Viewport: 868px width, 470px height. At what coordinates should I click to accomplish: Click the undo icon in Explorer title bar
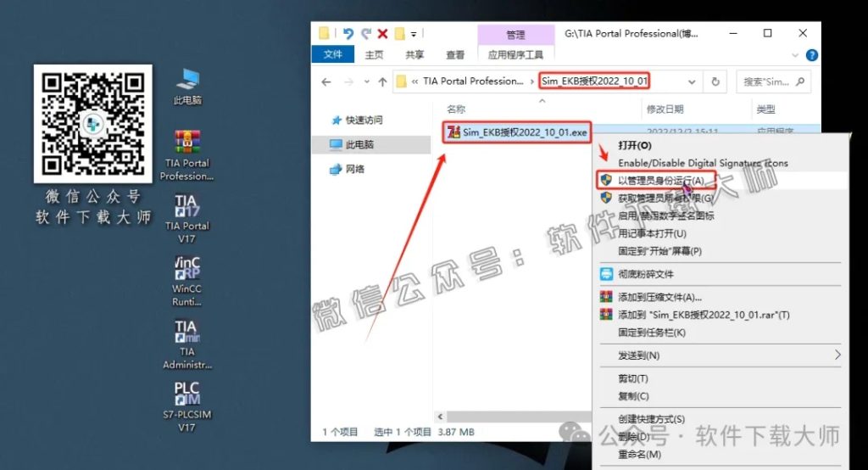point(348,34)
